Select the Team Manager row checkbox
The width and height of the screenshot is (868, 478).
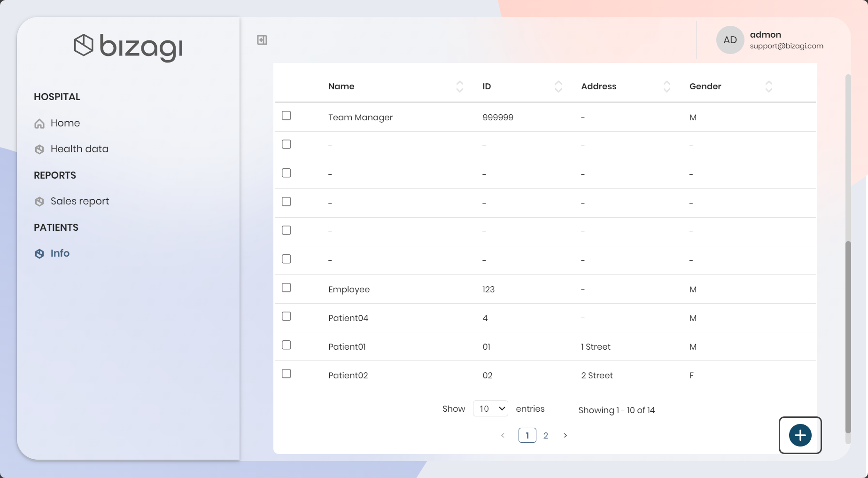click(287, 116)
